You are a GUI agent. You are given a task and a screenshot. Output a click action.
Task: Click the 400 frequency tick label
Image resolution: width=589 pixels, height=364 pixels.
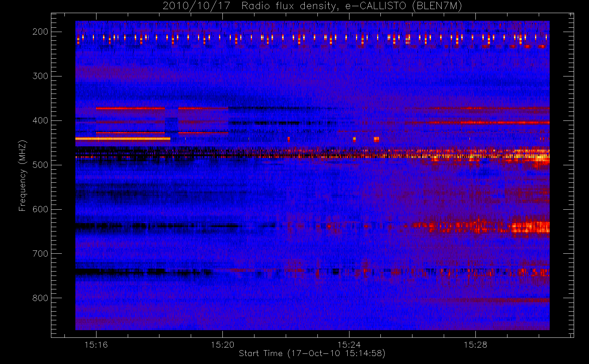coord(40,120)
